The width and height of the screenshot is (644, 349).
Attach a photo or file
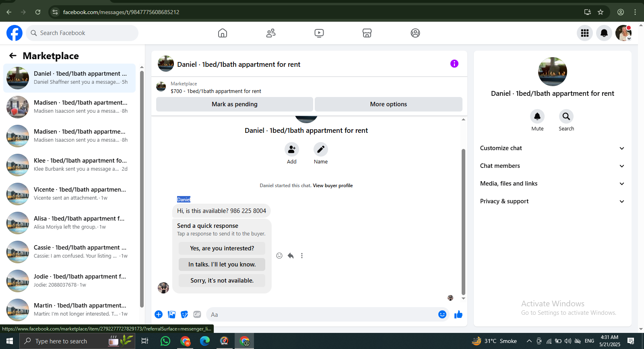171,314
